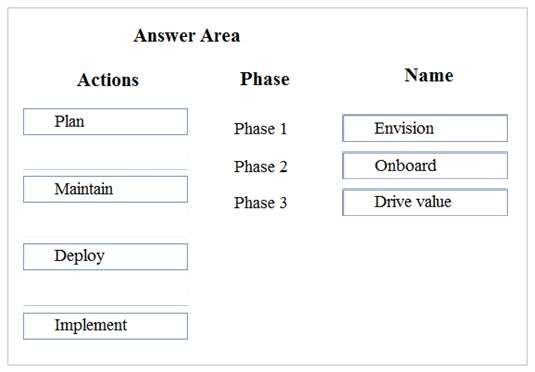Click the Answer Area title
535x372 pixels.
coord(187,36)
